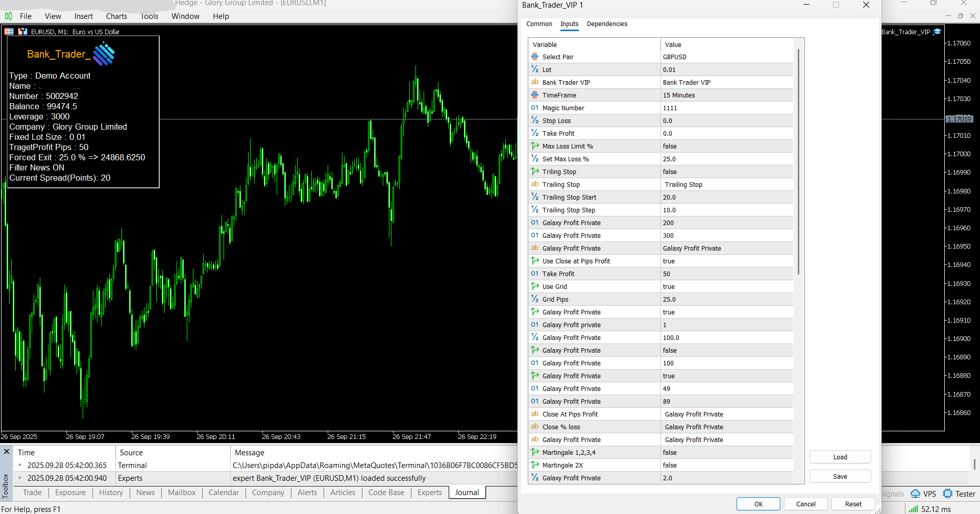
Task: Click the connection signal bars icon
Action: [913, 509]
